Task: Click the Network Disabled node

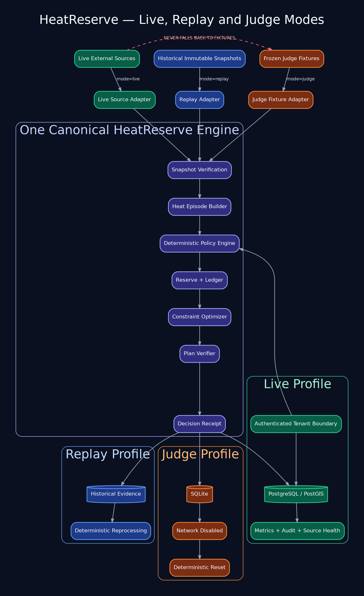Action: pyautogui.click(x=200, y=531)
